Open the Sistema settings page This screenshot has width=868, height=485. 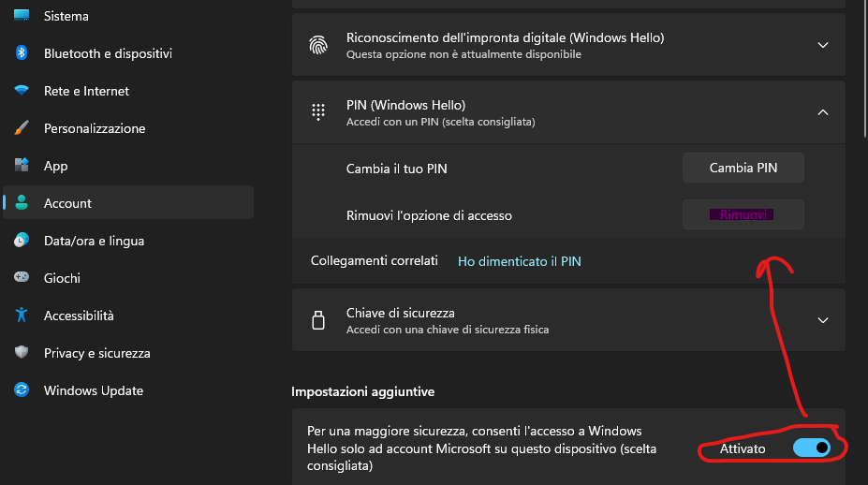[x=66, y=16]
